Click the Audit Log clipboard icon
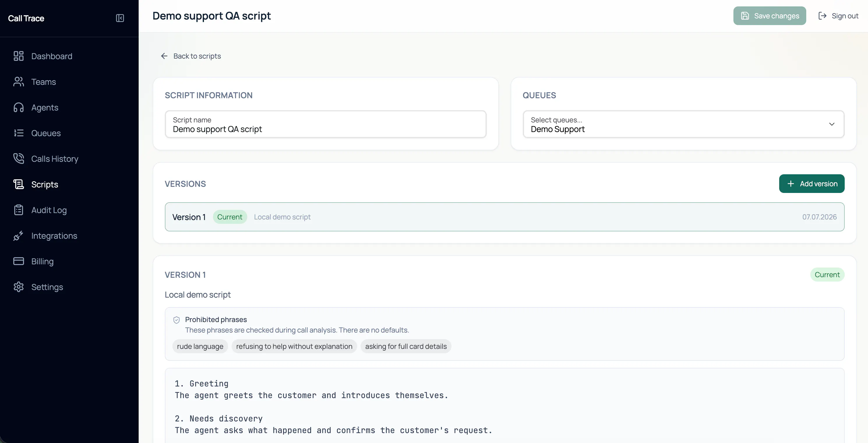Viewport: 868px width, 443px height. (19, 210)
